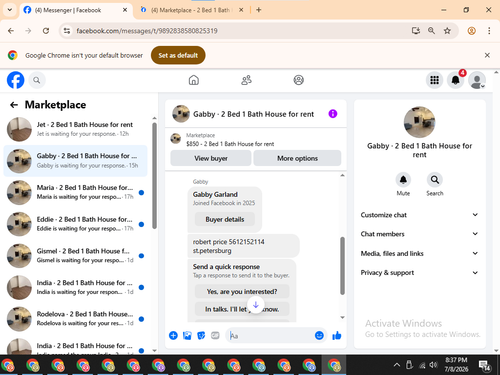This screenshot has width=500, height=375.
Task: Open notifications bell with badge
Action: click(455, 80)
